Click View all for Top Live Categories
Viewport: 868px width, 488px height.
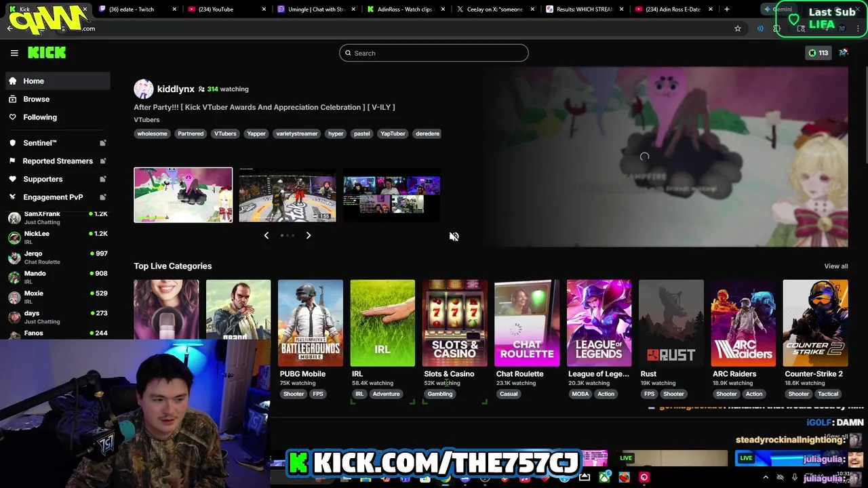(835, 266)
